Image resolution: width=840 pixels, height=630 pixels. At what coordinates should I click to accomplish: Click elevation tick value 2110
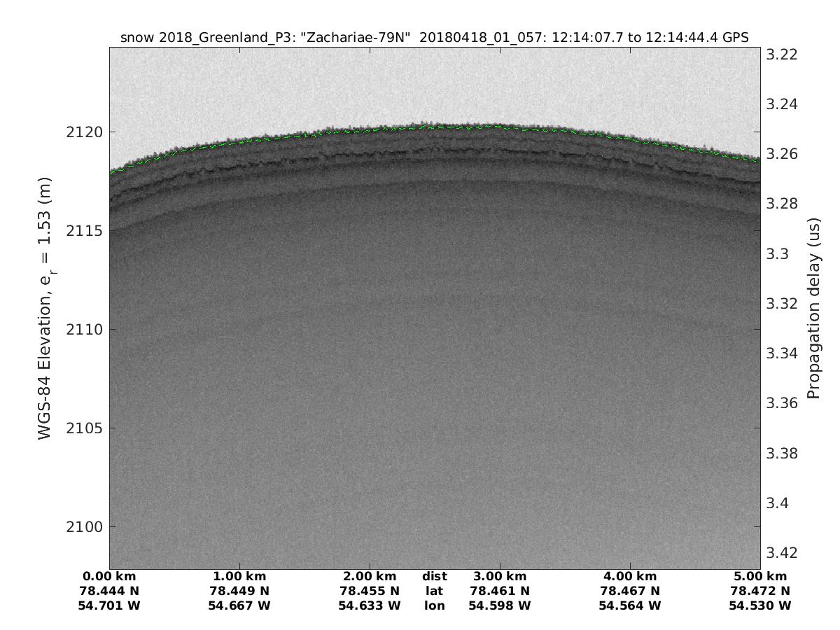[x=85, y=330]
